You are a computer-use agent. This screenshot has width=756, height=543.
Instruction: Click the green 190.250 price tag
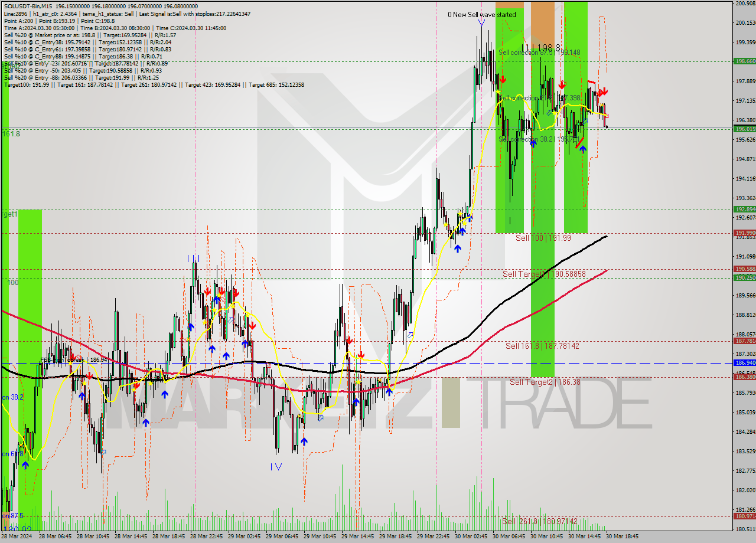(x=745, y=277)
